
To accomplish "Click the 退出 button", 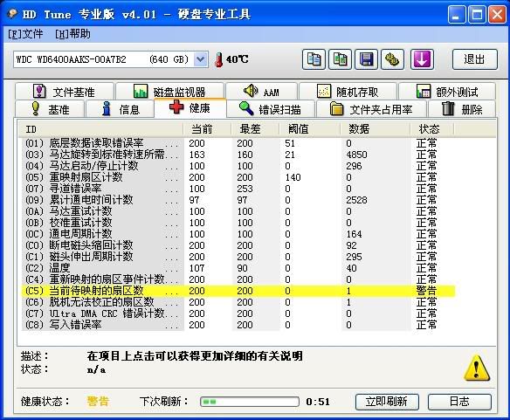I will point(475,59).
